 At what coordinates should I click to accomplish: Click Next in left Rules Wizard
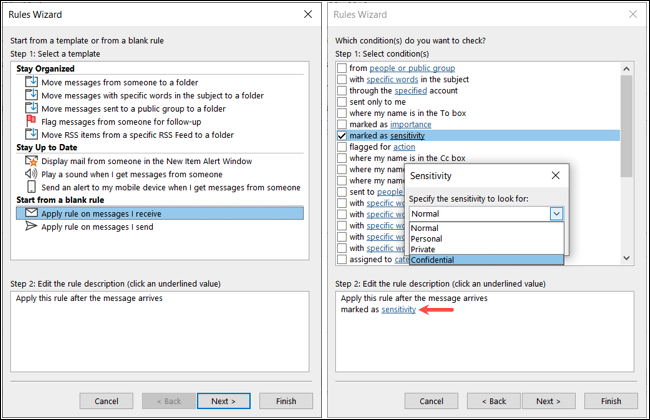pos(223,401)
